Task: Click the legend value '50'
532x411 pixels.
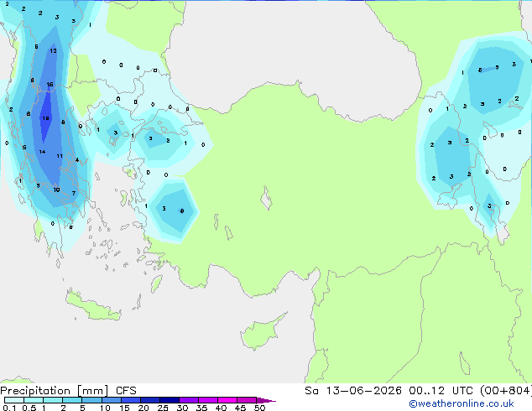Action: tap(260, 408)
